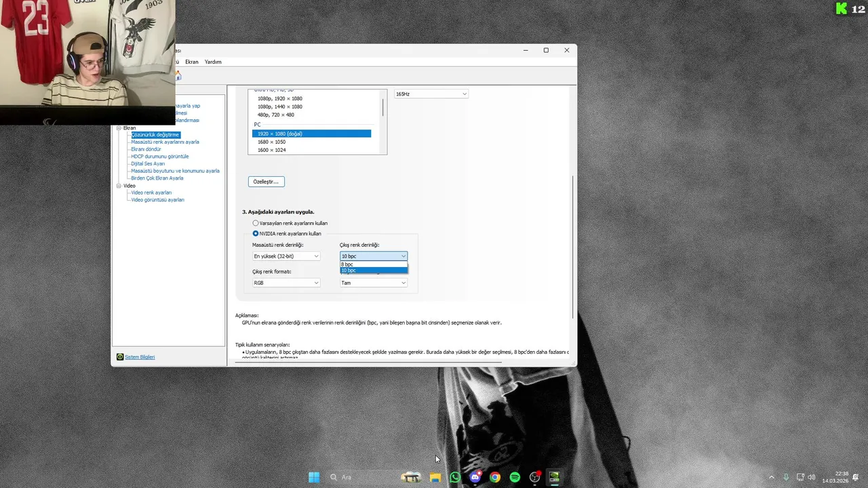Open the Ekran menu

[x=192, y=62]
